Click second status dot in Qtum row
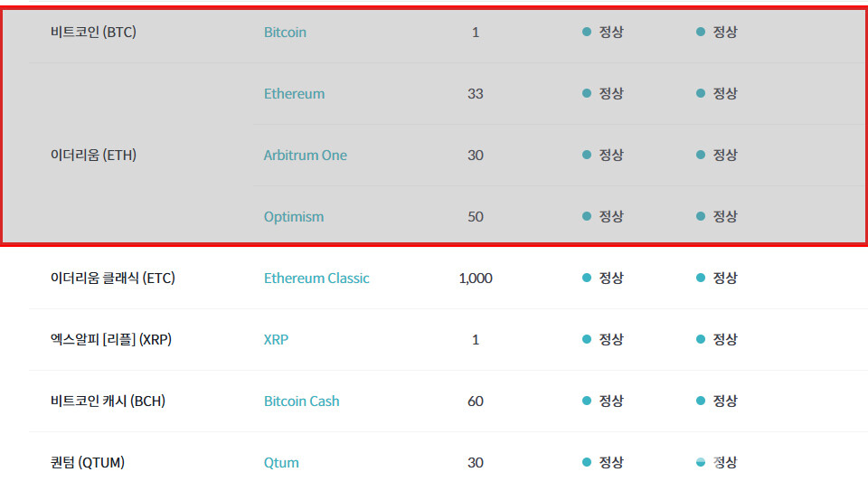The width and height of the screenshot is (868, 491). point(701,462)
